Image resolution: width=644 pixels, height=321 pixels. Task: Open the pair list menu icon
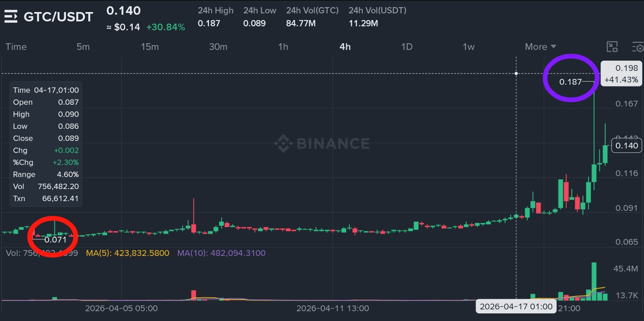click(11, 17)
